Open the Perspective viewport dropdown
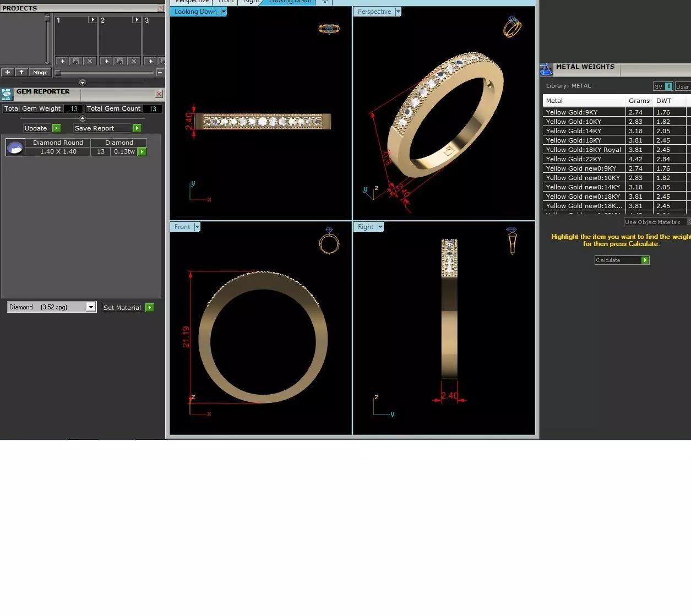 tap(398, 12)
